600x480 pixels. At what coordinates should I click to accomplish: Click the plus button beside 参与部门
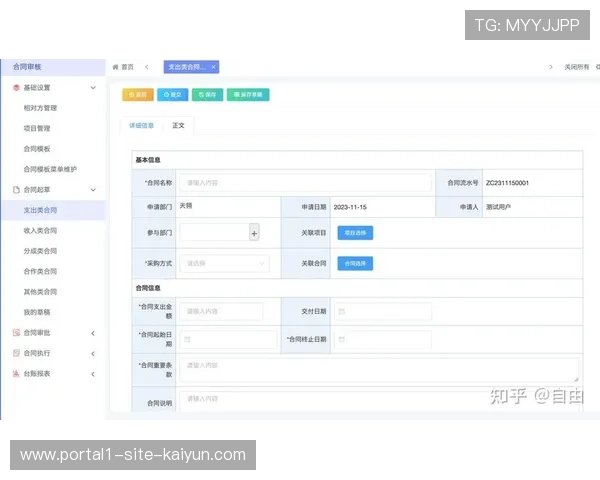click(x=254, y=232)
